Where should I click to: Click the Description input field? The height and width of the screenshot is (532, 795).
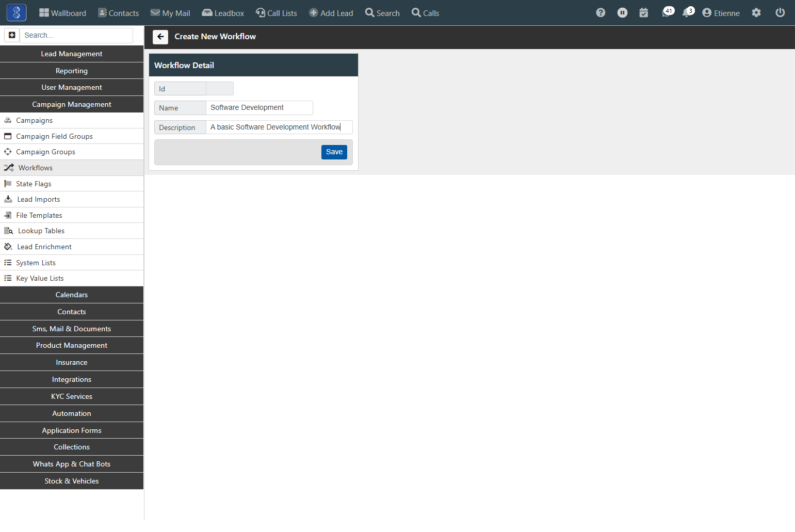tap(279, 127)
